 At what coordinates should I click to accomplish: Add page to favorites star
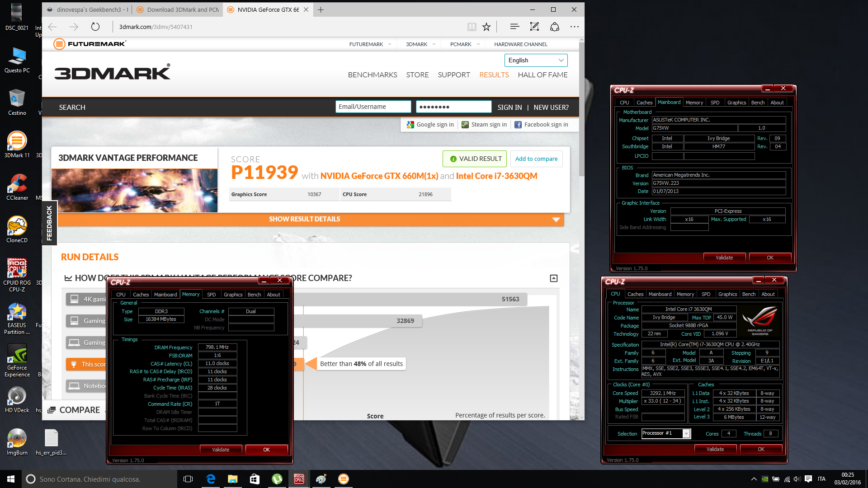click(486, 27)
